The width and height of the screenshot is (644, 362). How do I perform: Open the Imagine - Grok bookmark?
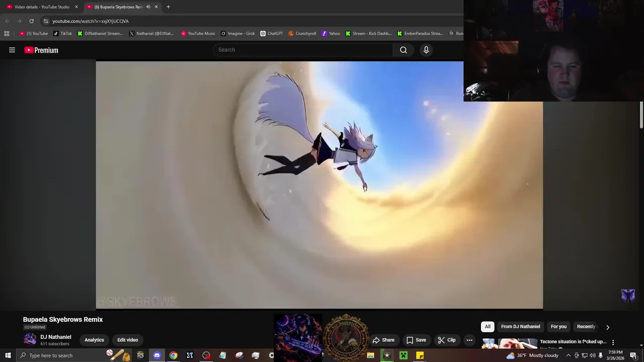(238, 34)
